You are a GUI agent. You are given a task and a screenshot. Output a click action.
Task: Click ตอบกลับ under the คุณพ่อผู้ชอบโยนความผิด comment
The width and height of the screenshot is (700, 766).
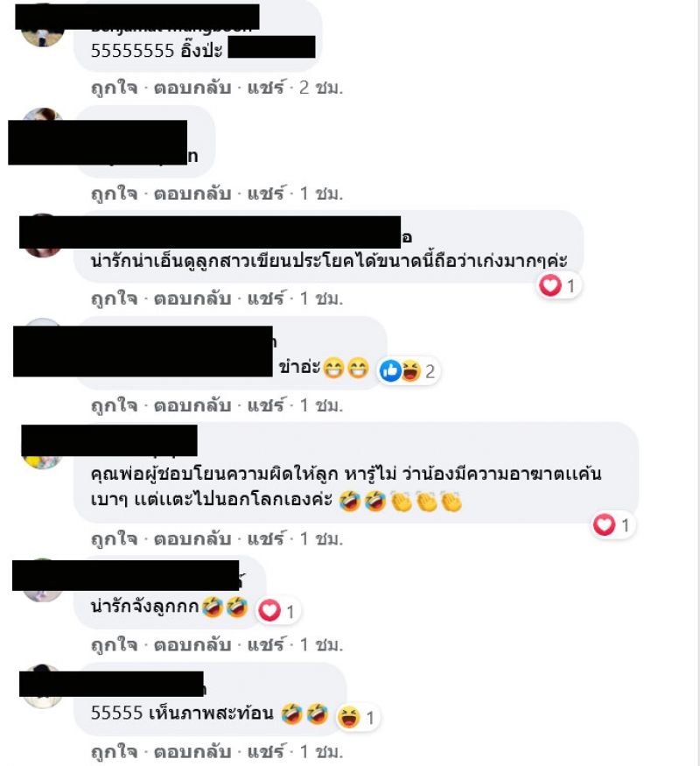coord(192,538)
